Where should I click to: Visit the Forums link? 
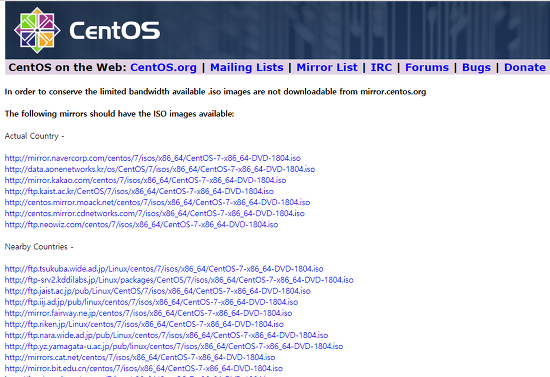tap(427, 67)
